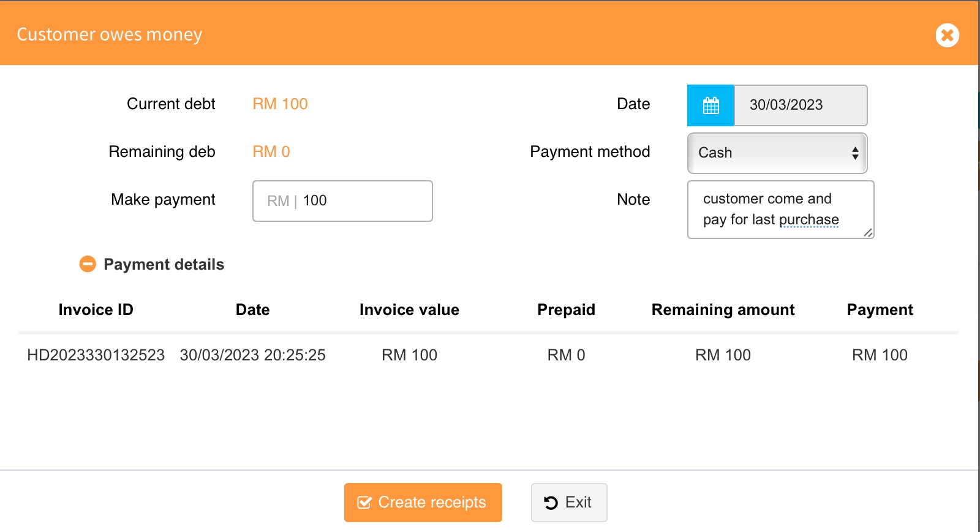Click the invoice date 30/03/2023 20:25:25 cell

tap(252, 355)
